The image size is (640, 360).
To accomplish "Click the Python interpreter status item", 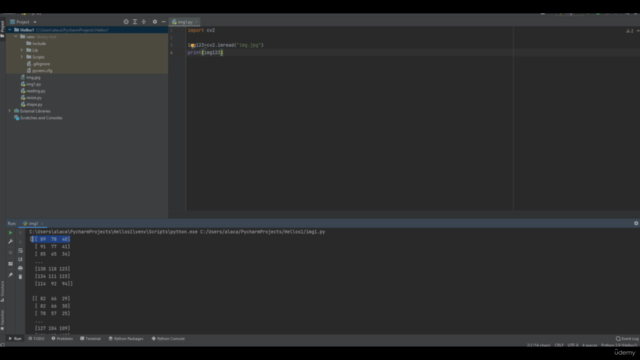I will point(619,345).
